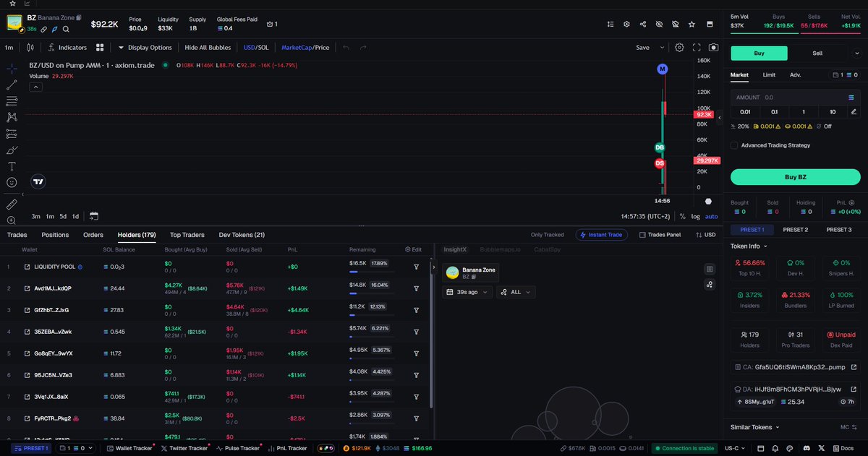
Task: Open the emoji icons tool
Action: [x=12, y=183]
